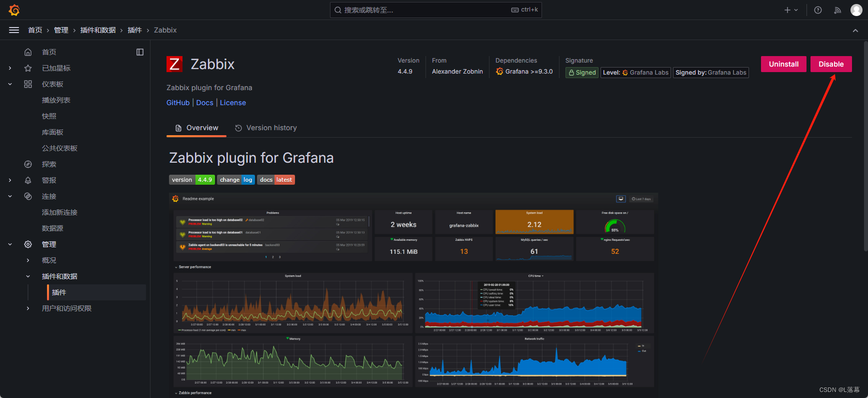
Task: Click the Signed by: Grafana Labs badge
Action: pos(711,73)
